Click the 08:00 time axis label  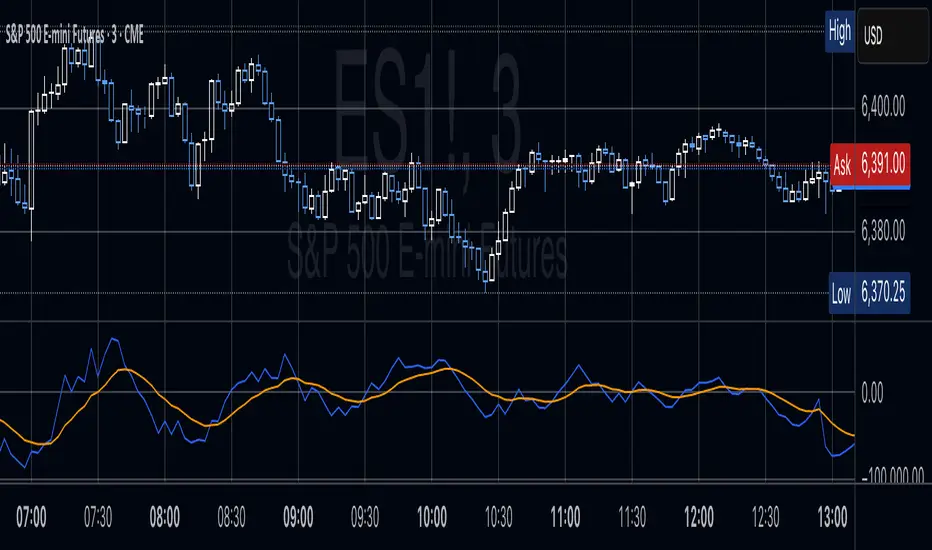(x=165, y=517)
